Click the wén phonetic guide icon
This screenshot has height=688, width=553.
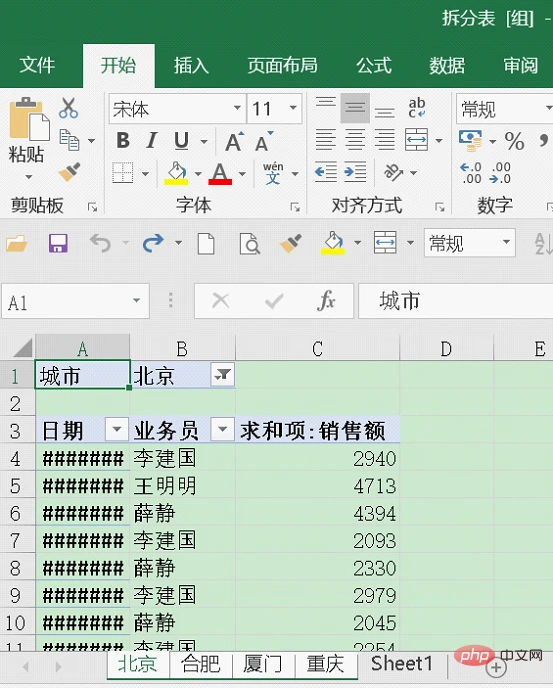pyautogui.click(x=273, y=173)
